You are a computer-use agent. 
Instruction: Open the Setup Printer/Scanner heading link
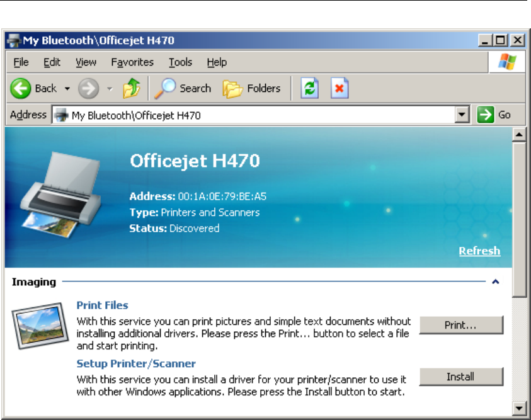[136, 363]
